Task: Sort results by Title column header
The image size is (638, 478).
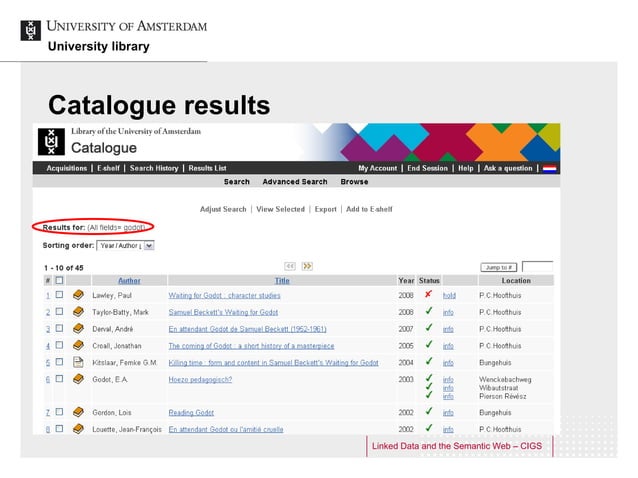Action: tap(282, 281)
